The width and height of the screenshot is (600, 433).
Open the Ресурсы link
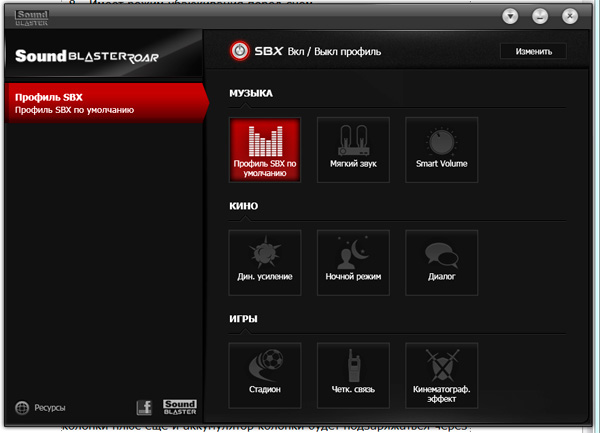41,408
